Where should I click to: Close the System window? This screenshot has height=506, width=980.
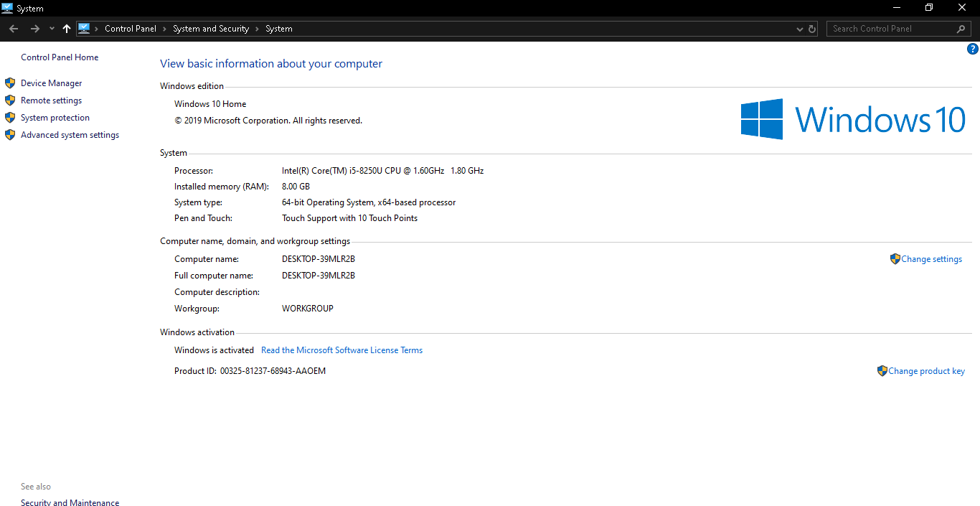point(963,7)
